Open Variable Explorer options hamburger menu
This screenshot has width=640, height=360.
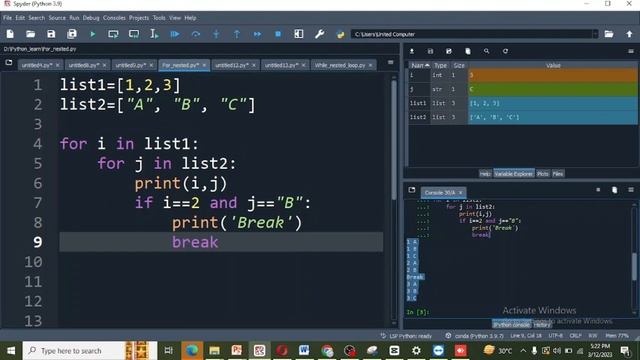coord(631,51)
